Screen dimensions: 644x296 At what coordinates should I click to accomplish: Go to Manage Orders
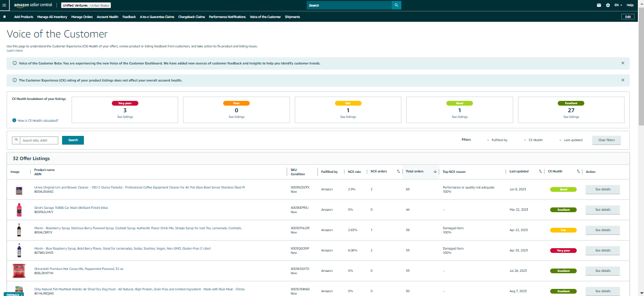point(82,17)
